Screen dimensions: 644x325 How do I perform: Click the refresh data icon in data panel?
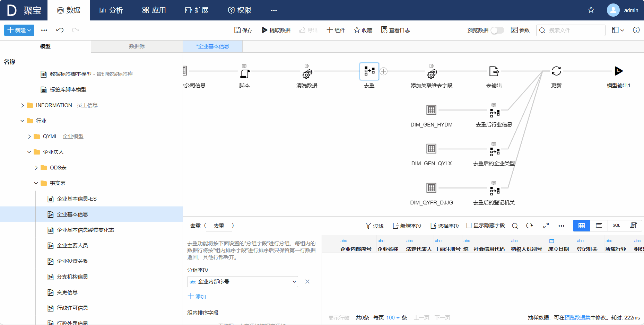tap(530, 226)
